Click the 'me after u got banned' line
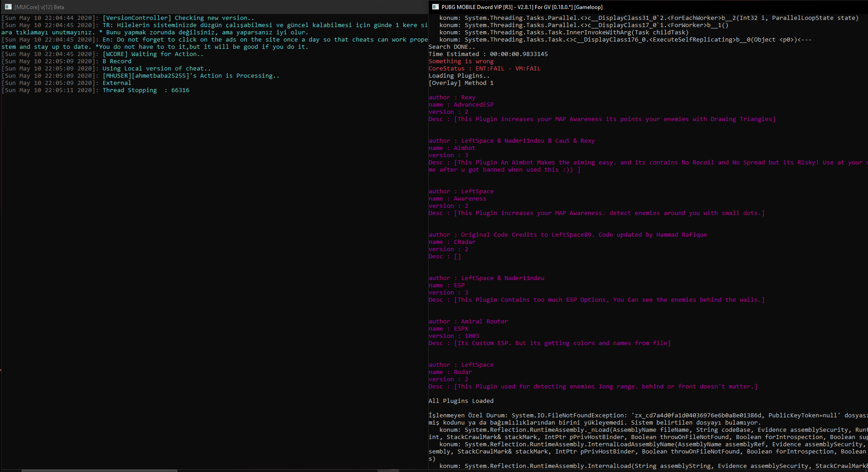This screenshot has height=472, width=868. click(x=505, y=170)
